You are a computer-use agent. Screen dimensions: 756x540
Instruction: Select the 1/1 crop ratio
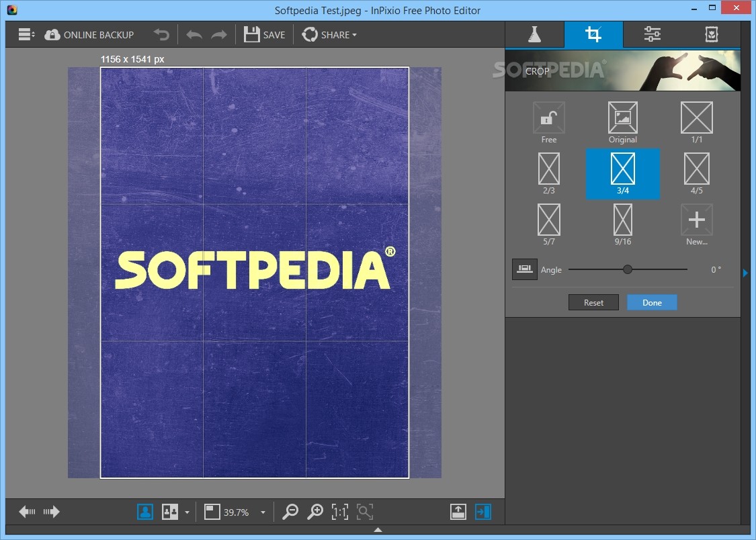tap(697, 122)
